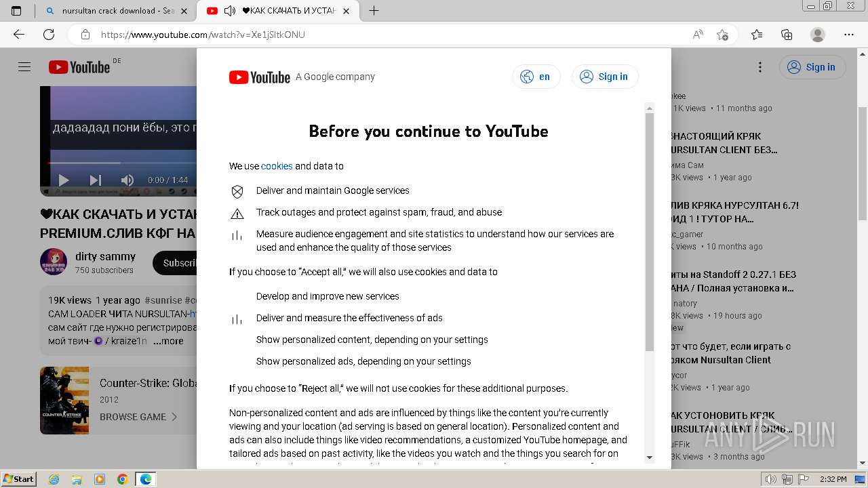The width and height of the screenshot is (868, 488).
Task: Click the taskbar clock 2:32 PM
Action: (x=833, y=479)
